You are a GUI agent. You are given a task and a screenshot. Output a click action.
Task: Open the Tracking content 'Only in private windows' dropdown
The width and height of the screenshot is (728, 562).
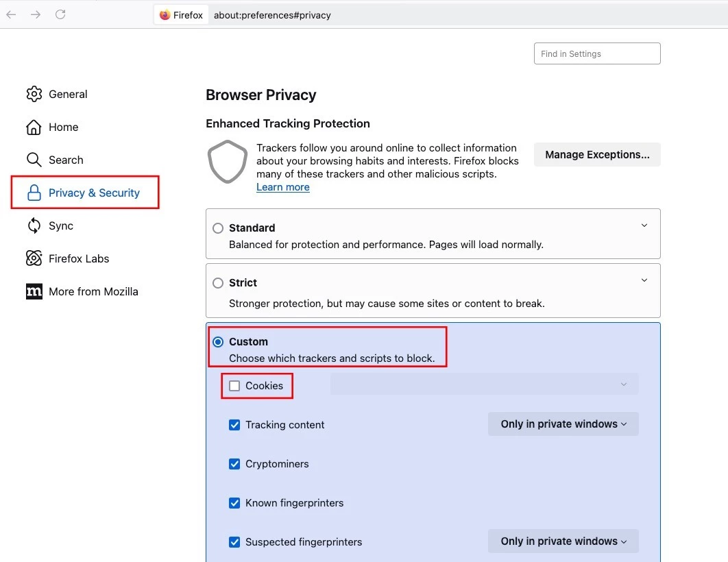563,424
